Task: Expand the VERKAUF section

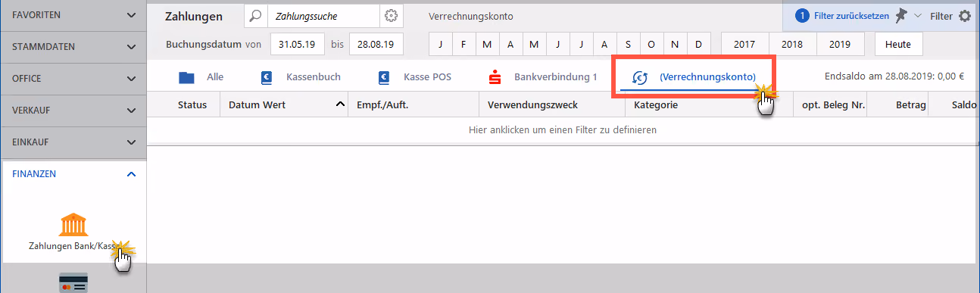Action: tap(73, 110)
